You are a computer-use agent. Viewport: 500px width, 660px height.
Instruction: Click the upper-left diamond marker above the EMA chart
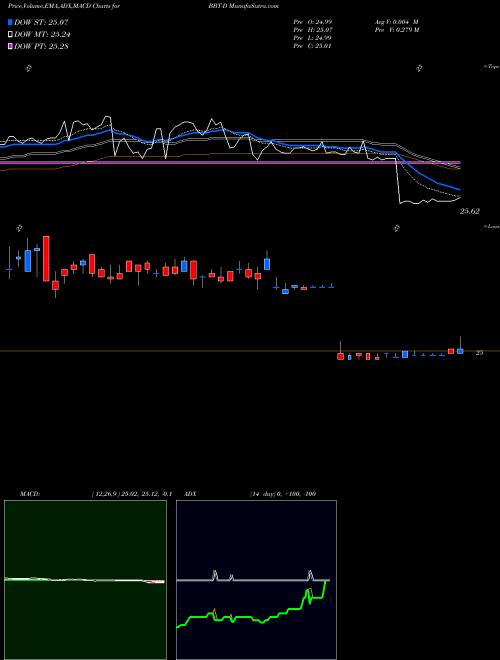[29, 68]
